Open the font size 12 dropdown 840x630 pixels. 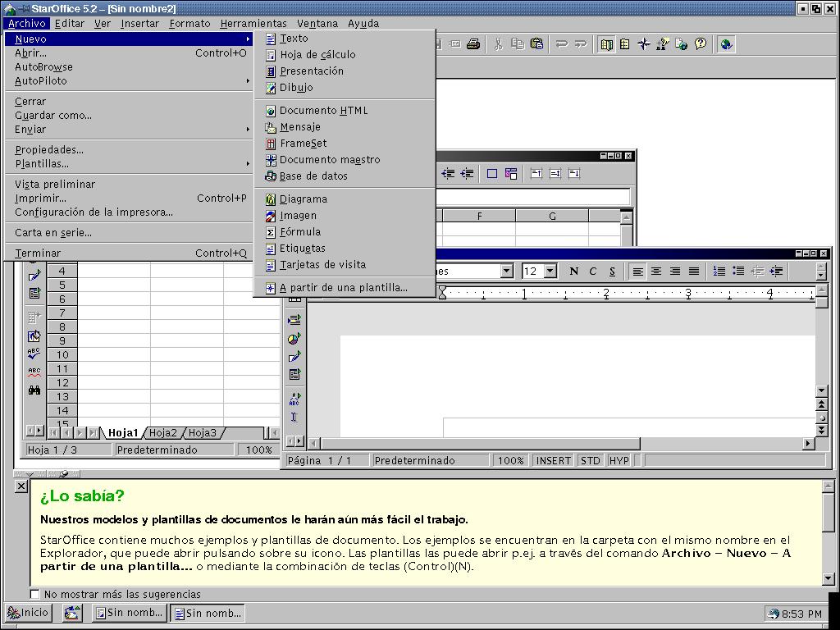tap(550, 272)
